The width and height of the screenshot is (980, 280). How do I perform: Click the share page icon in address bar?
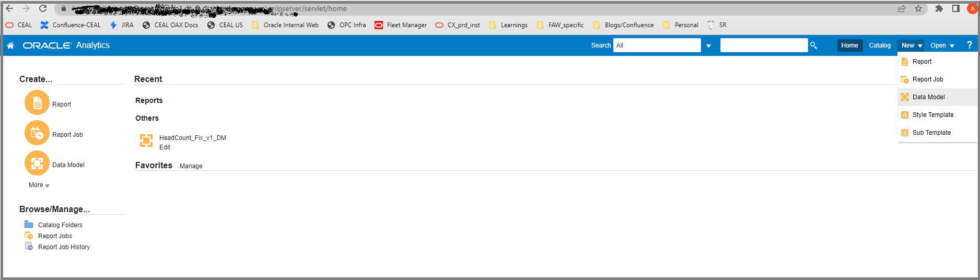[x=902, y=8]
